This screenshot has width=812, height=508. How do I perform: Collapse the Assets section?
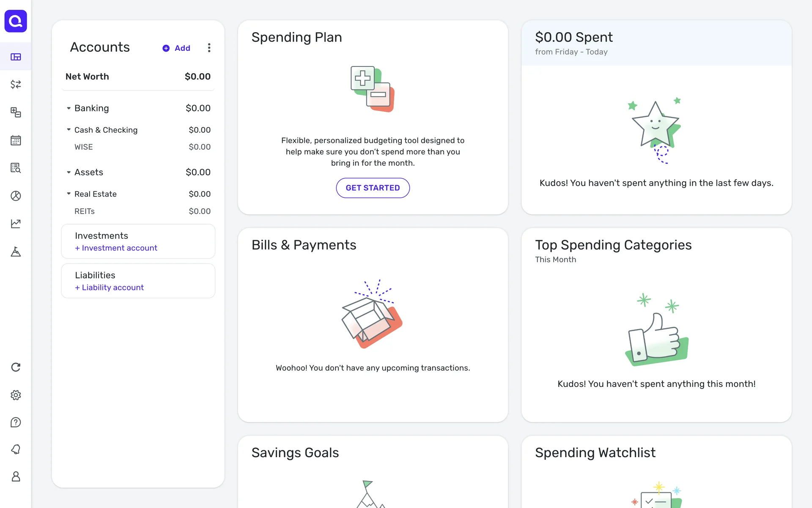coord(69,172)
